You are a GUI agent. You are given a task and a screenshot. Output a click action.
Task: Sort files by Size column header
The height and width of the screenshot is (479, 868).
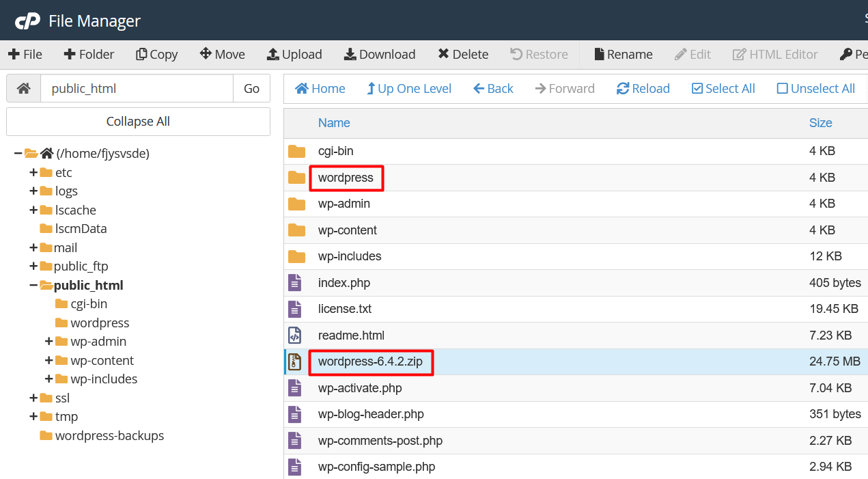pos(820,123)
